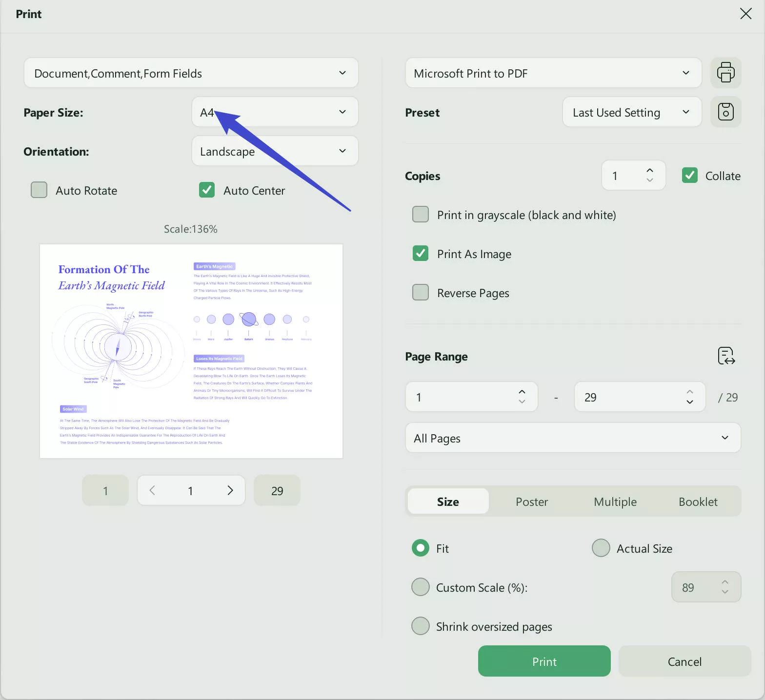Toggle Print in grayscale option
This screenshot has width=765, height=700.
(421, 215)
